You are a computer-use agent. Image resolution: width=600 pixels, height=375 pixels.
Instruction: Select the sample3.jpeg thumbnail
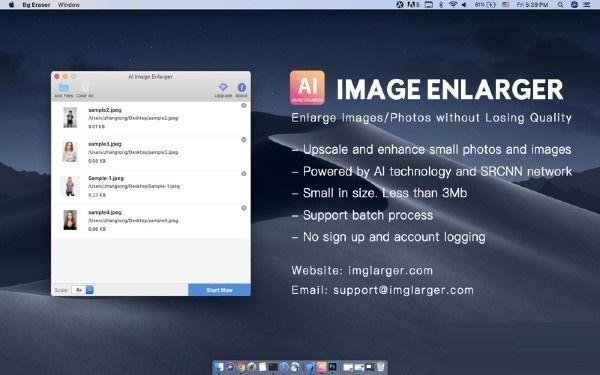point(70,152)
